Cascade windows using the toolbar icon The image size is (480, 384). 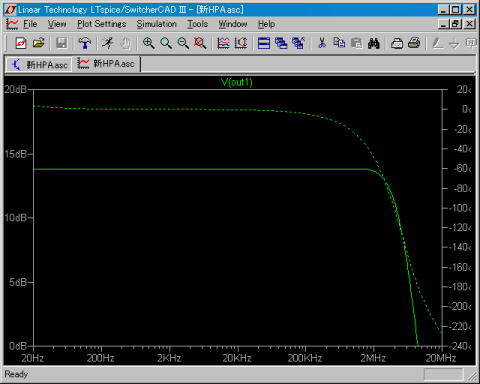click(281, 43)
